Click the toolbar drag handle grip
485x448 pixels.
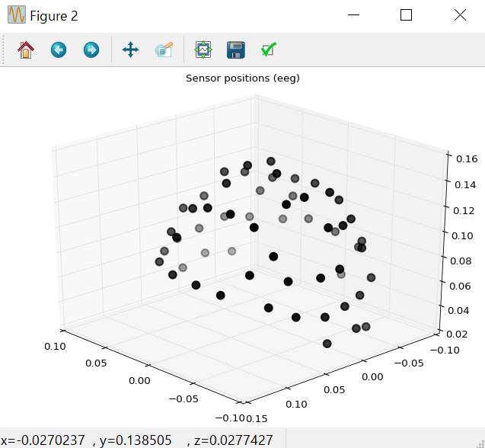[x=5, y=50]
